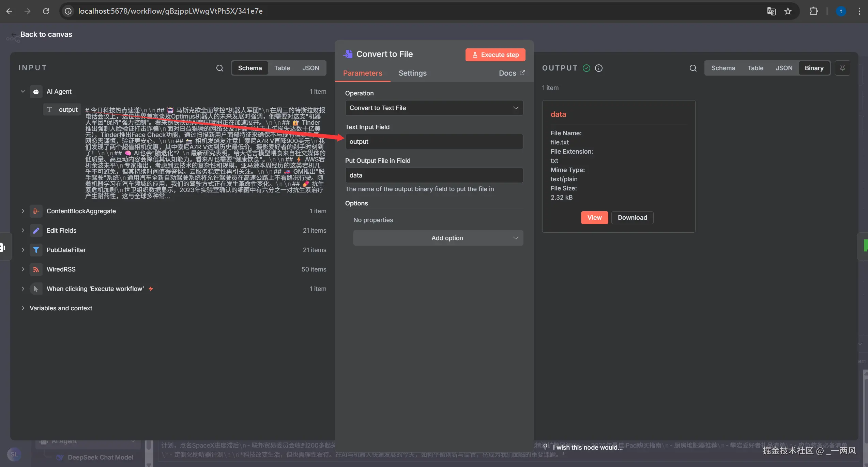The image size is (868, 467).
Task: Click the pin output data icon
Action: pos(842,68)
